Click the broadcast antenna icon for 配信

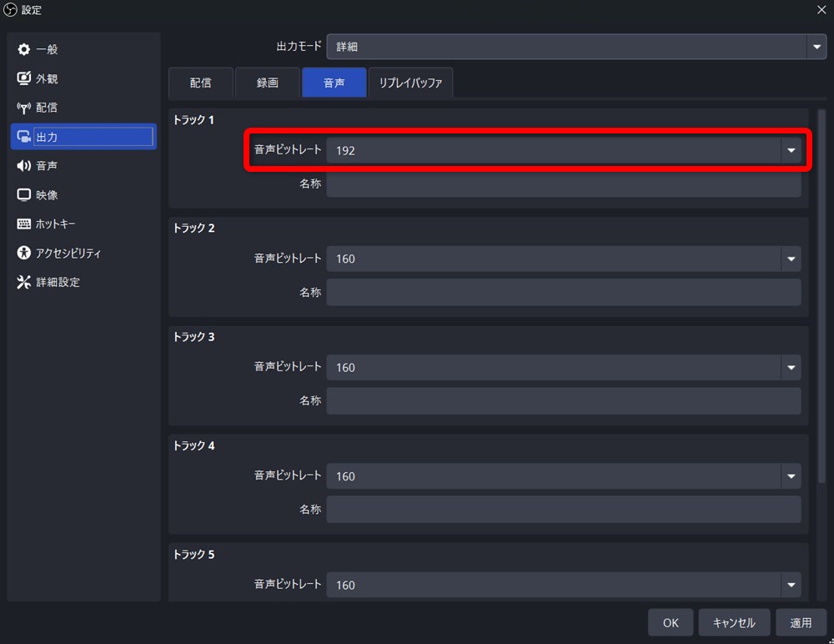[x=24, y=108]
